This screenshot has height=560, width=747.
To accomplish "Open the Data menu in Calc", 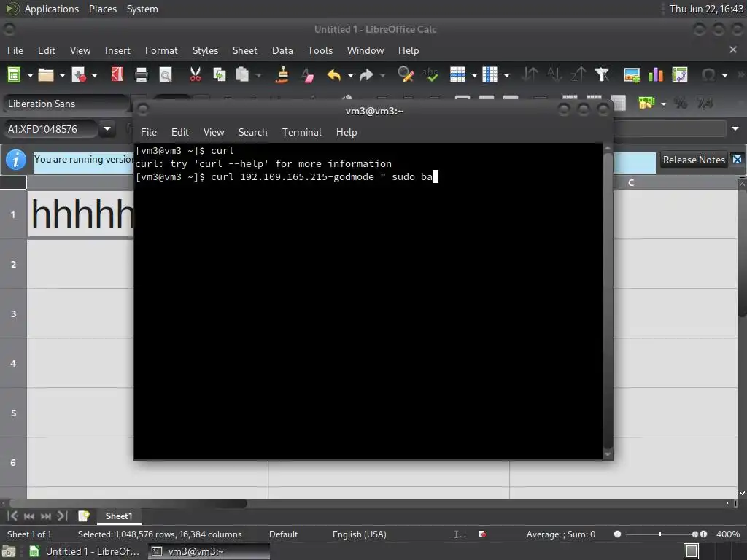I will (282, 50).
